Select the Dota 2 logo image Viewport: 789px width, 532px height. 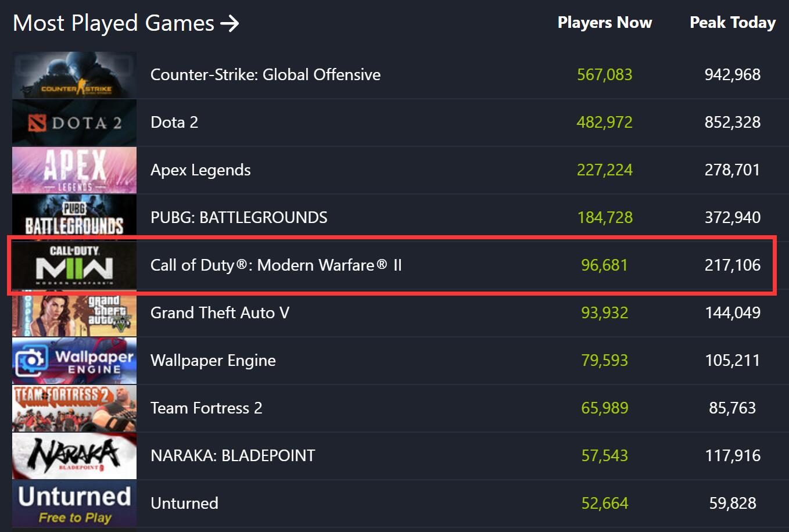[74, 123]
